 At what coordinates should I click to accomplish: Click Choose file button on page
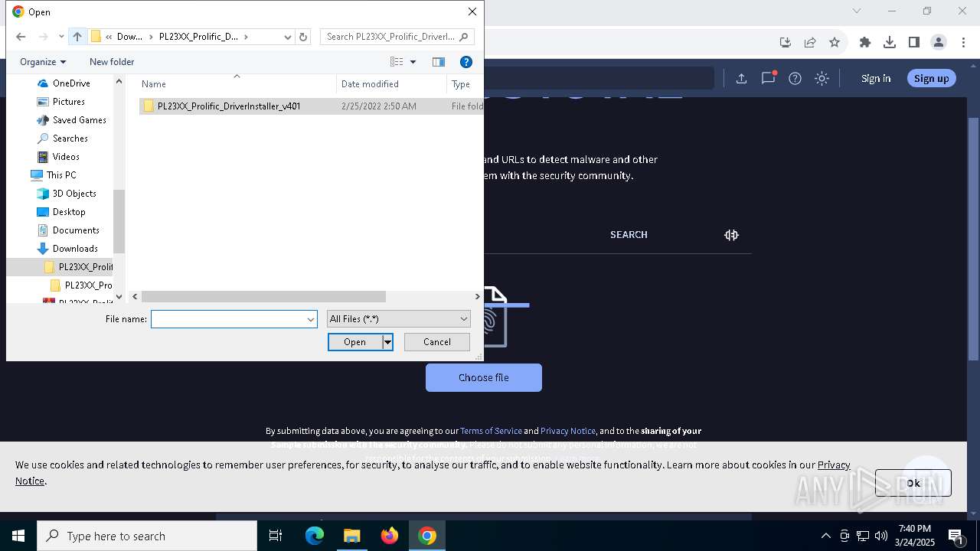click(484, 378)
